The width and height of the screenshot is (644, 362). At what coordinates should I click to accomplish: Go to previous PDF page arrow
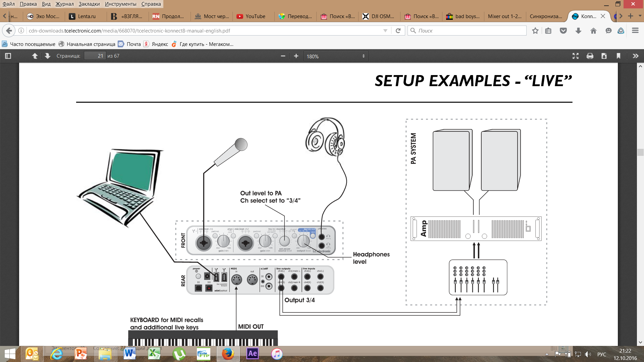(35, 56)
